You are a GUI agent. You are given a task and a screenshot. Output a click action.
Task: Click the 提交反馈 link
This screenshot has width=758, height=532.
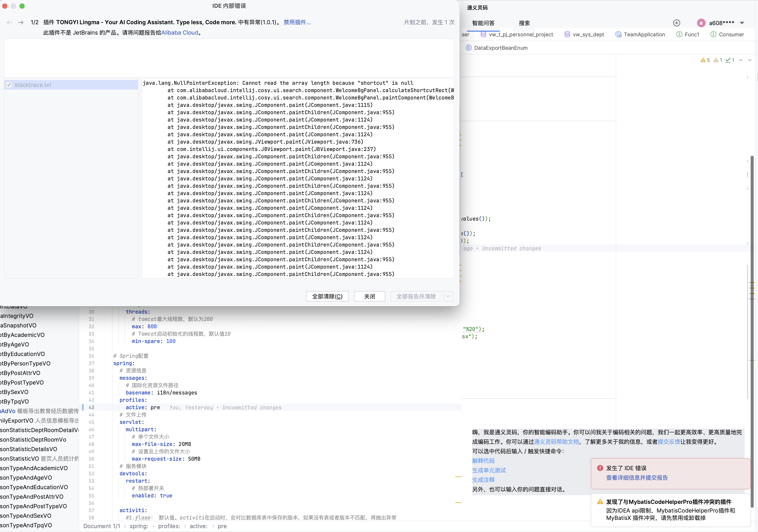pyautogui.click(x=668, y=442)
